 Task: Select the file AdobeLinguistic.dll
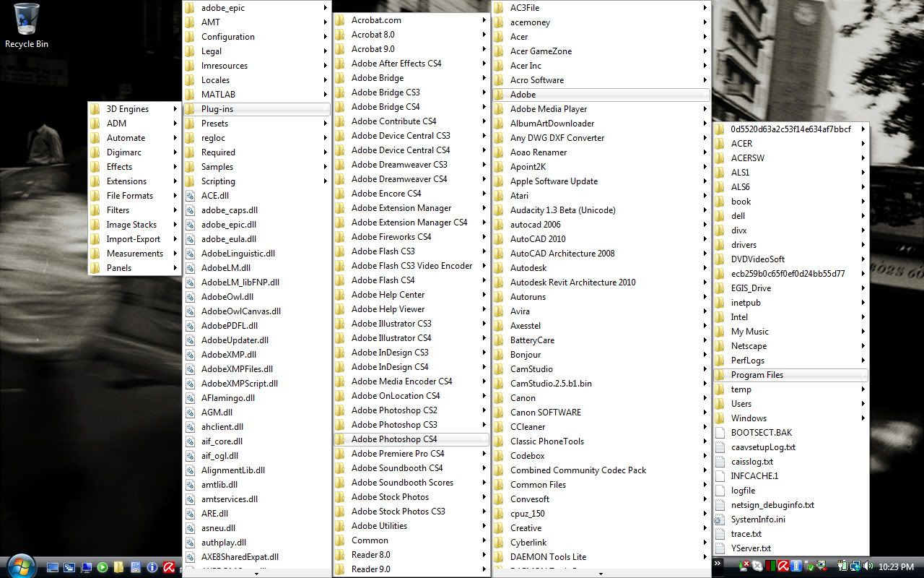tap(256, 254)
